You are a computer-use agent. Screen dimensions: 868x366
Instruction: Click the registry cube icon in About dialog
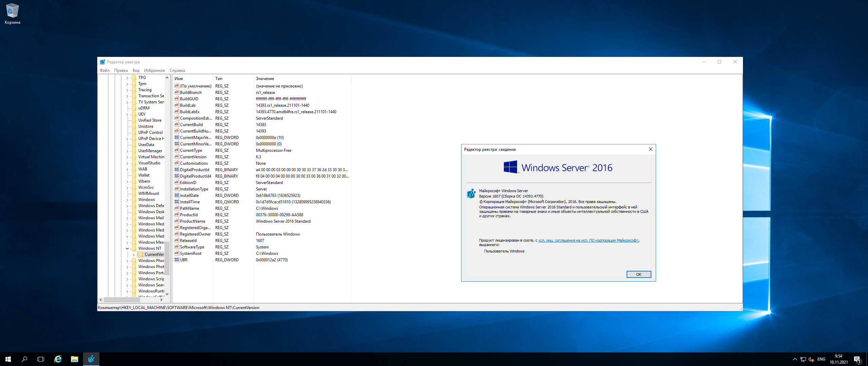click(471, 194)
